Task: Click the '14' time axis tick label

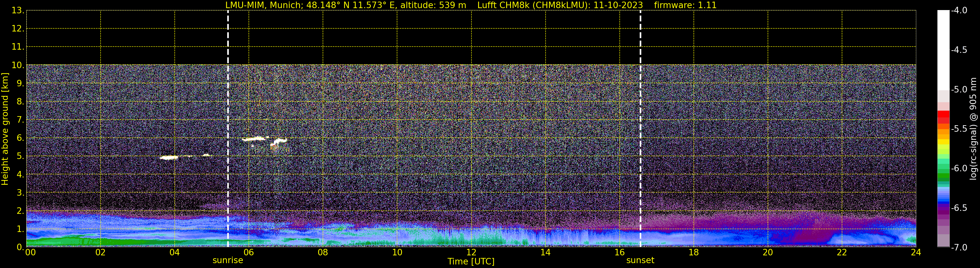Action: click(545, 252)
